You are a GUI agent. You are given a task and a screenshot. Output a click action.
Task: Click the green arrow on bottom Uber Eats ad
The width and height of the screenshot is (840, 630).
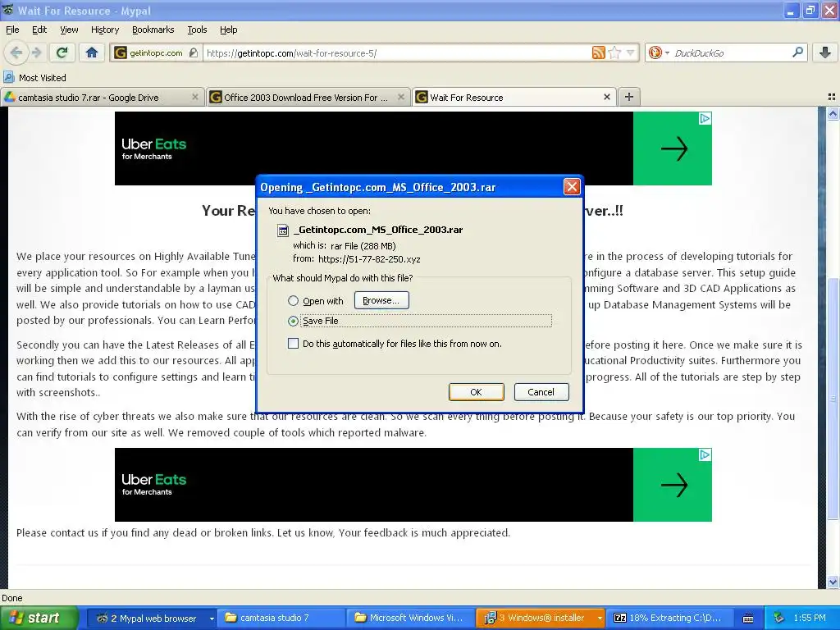[x=673, y=485]
